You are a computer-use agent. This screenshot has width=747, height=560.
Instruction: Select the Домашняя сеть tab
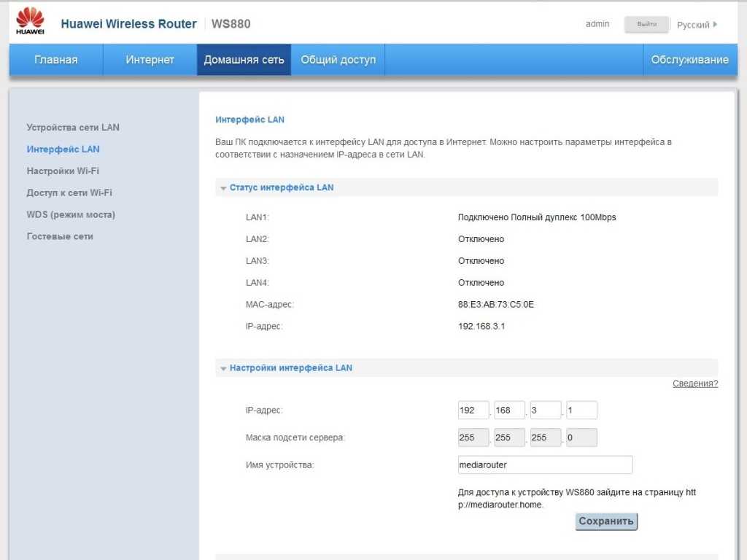click(244, 60)
